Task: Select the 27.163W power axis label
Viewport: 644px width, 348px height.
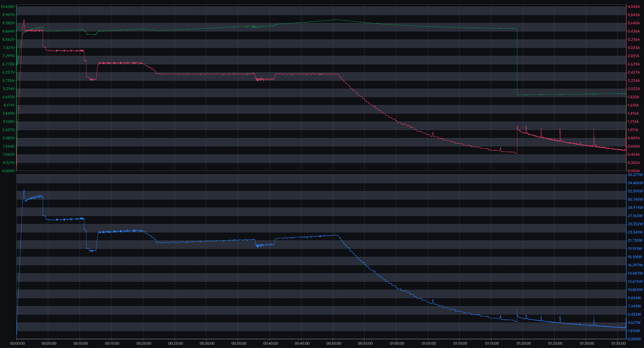Action: (x=635, y=216)
